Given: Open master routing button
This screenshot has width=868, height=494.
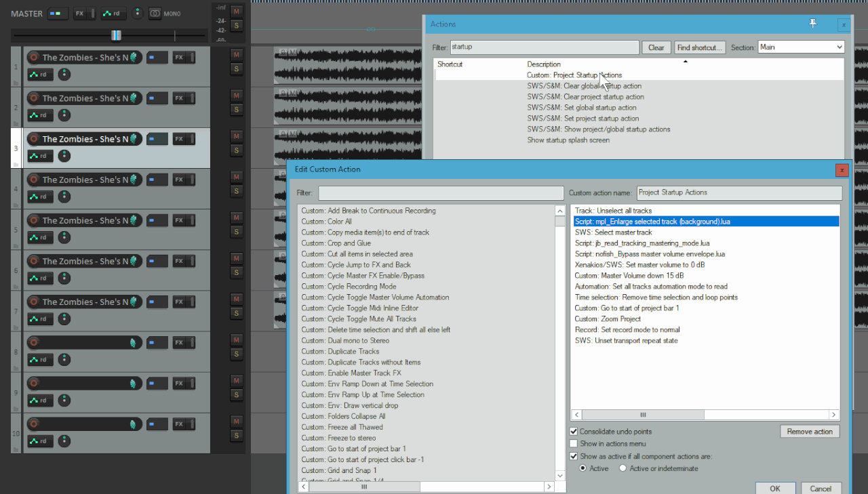Looking at the screenshot, I should pyautogui.click(x=58, y=14).
